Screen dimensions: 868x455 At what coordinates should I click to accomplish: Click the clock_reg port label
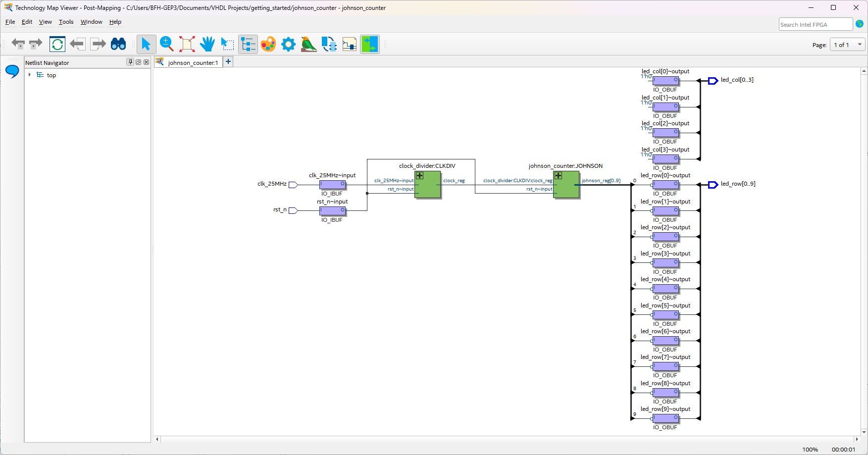coord(454,181)
